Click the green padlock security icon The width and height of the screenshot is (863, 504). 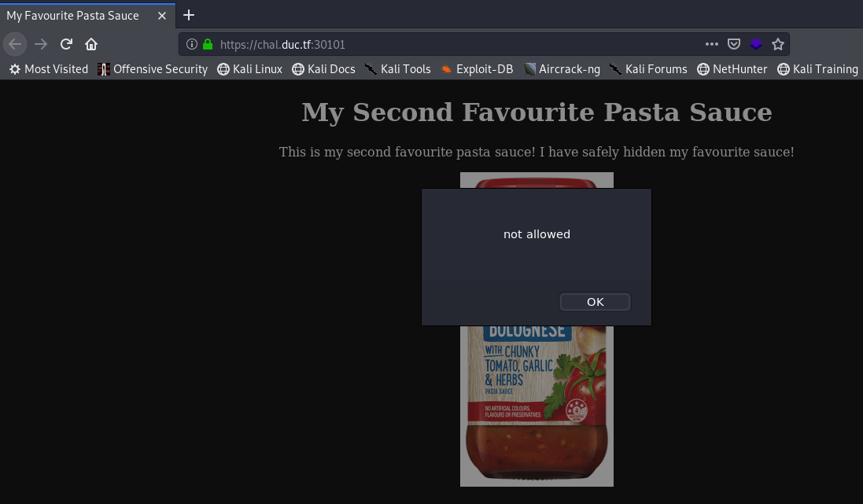tap(208, 44)
